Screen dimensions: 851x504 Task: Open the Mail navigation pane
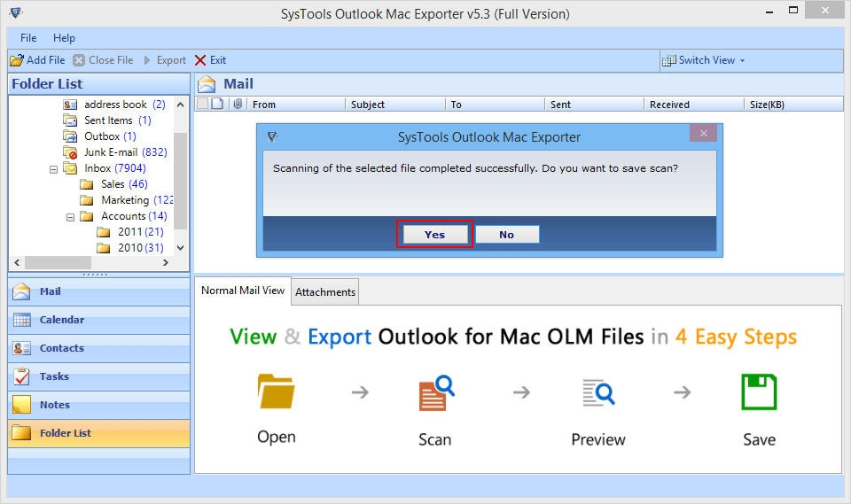[98, 291]
